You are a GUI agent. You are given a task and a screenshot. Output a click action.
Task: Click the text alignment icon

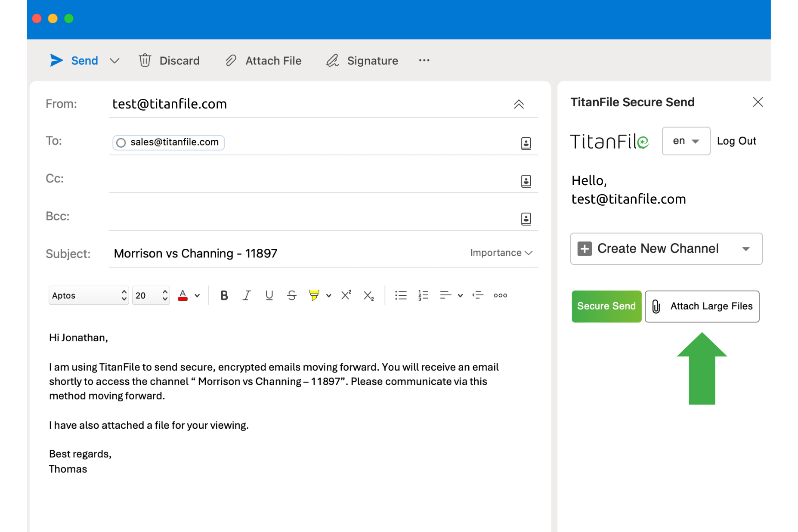[445, 295]
